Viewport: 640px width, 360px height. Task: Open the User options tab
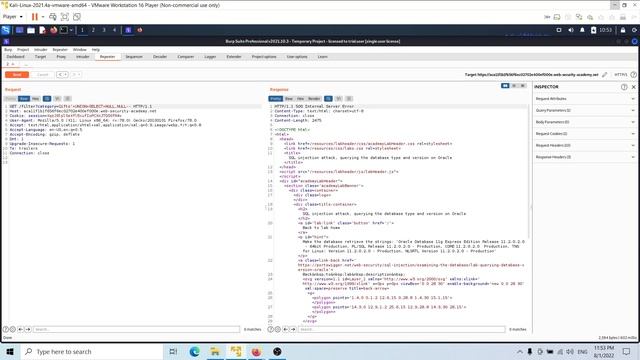tap(297, 57)
